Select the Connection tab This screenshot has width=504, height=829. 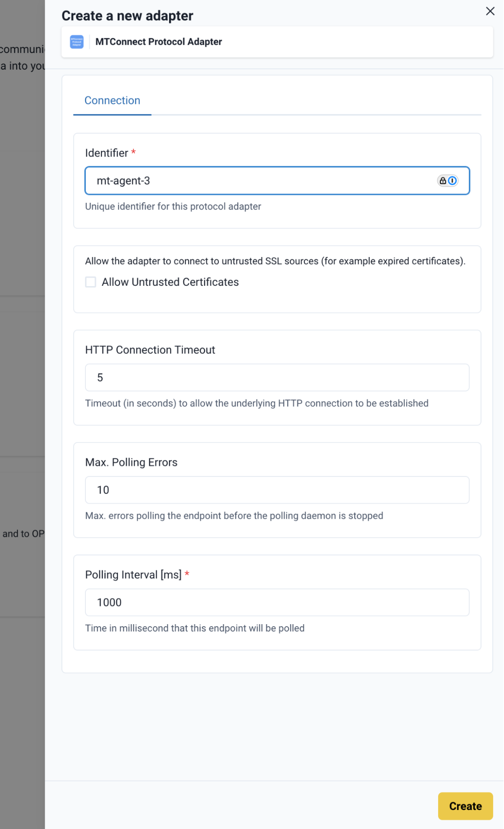[x=112, y=101]
